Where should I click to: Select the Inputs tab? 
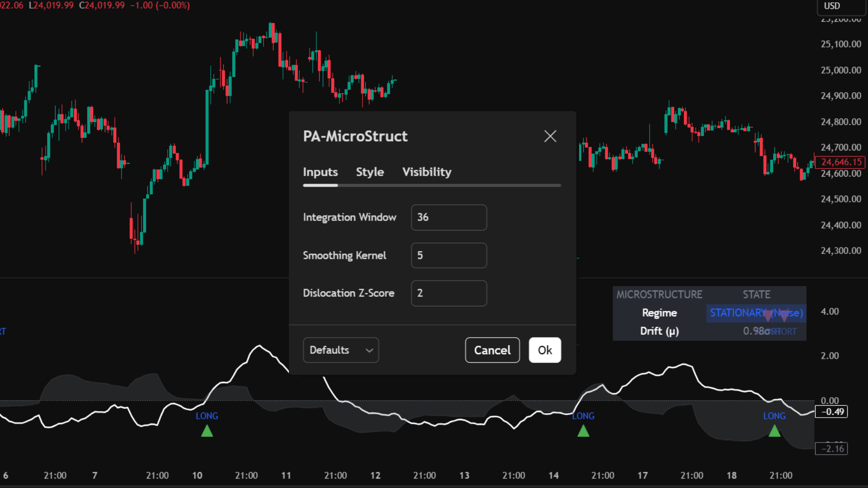320,172
